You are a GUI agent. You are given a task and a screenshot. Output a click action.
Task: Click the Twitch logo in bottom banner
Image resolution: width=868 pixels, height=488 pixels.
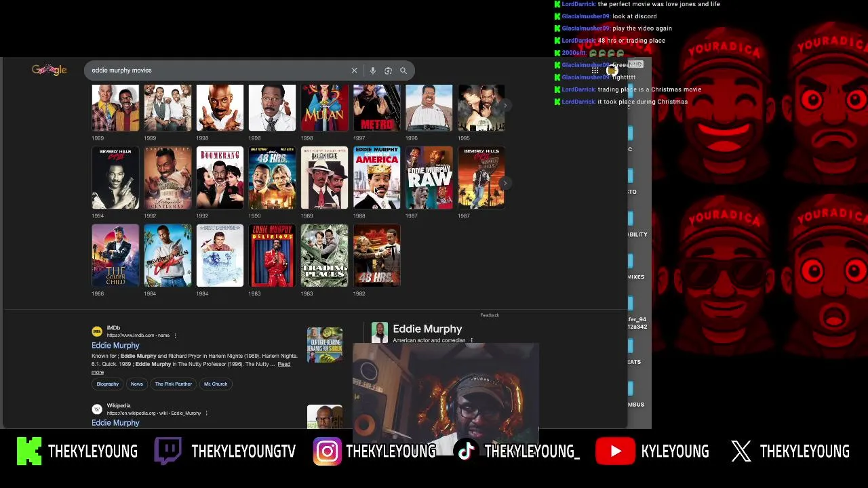tap(167, 451)
